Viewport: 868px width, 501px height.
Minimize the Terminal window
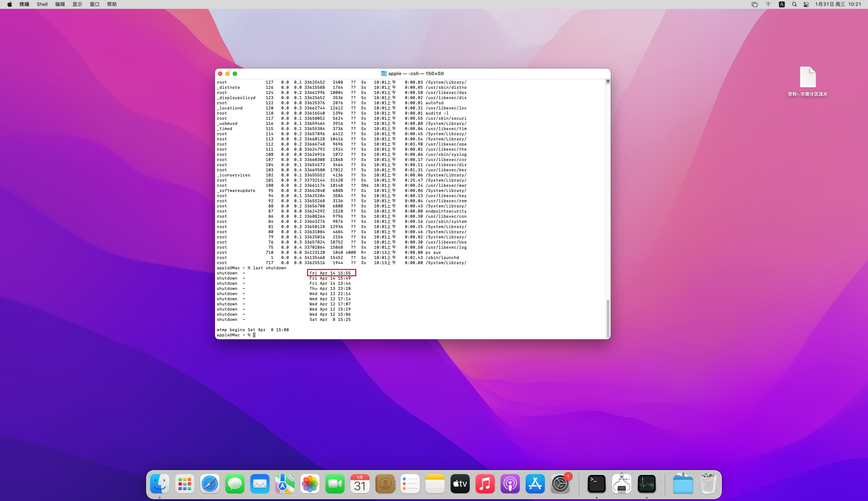[x=227, y=74]
